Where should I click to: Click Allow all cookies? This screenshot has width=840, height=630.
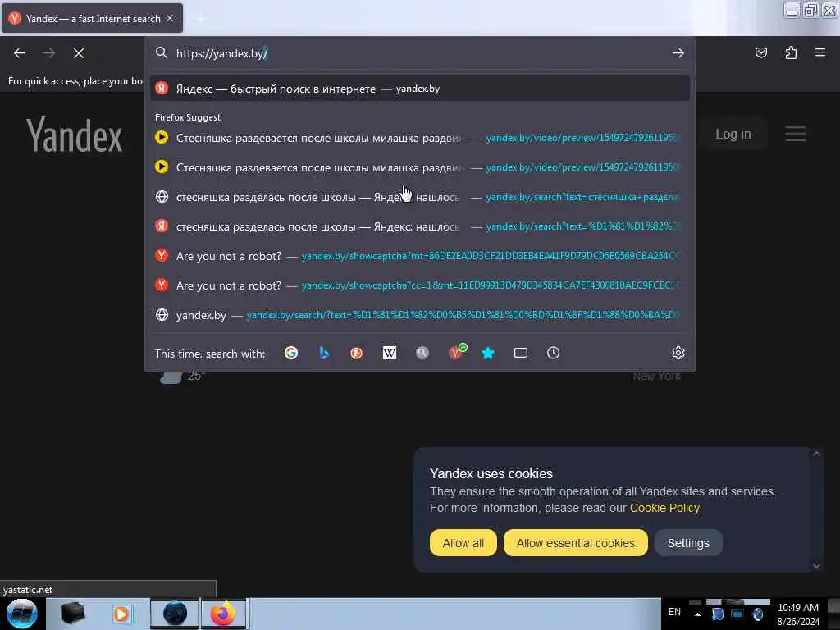[x=463, y=543]
